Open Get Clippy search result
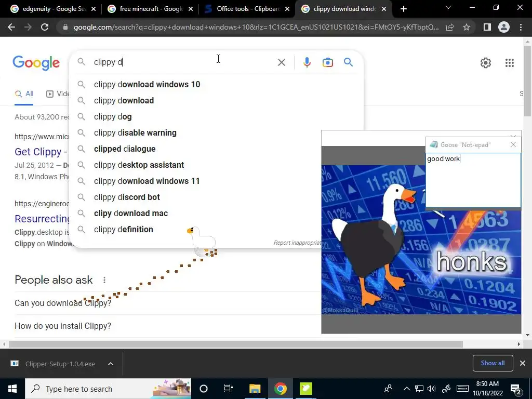Viewport: 532px width, 399px height. point(41,152)
